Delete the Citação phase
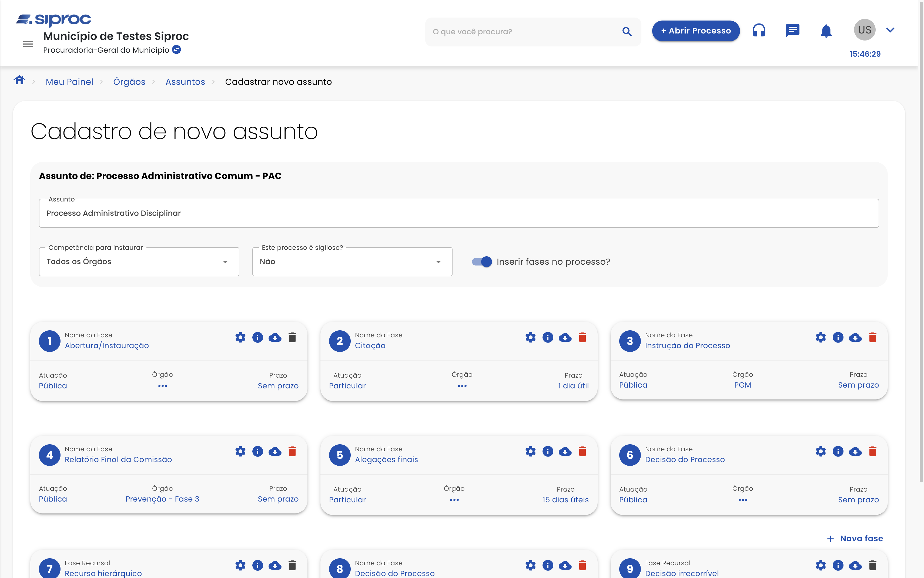The image size is (924, 578). (582, 337)
